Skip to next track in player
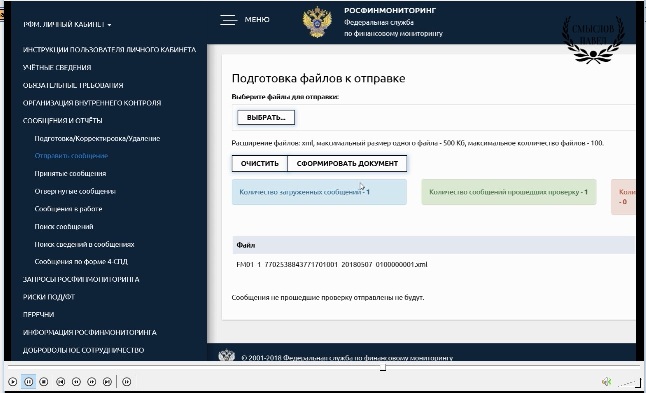The image size is (646, 393). (x=107, y=382)
